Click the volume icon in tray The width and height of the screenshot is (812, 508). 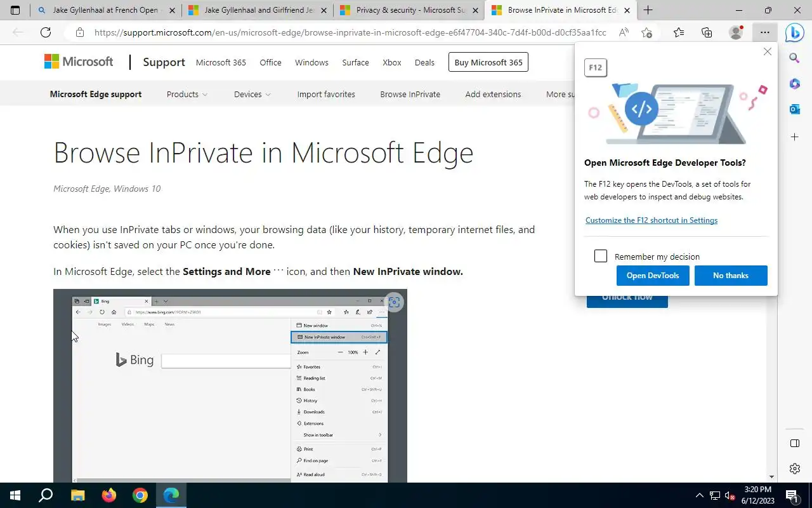(x=730, y=495)
